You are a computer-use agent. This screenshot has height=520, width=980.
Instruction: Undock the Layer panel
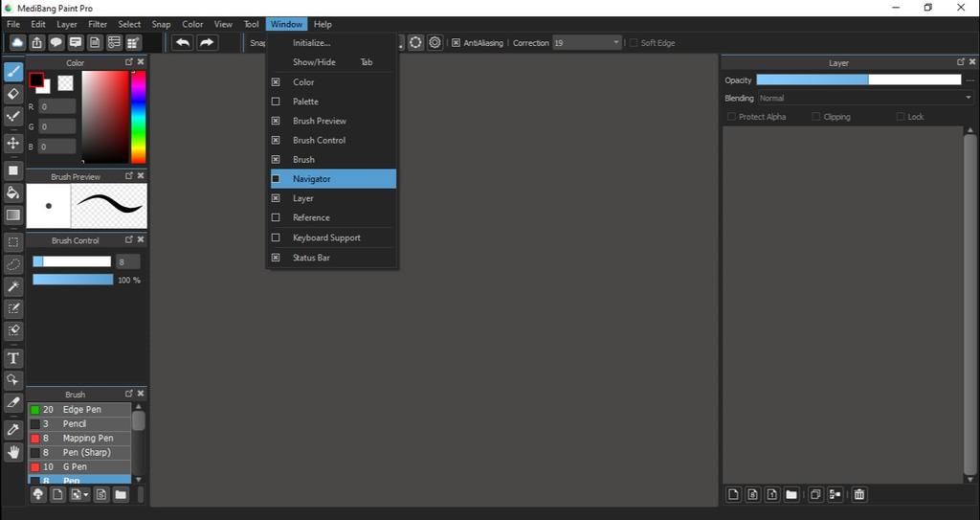(961, 62)
